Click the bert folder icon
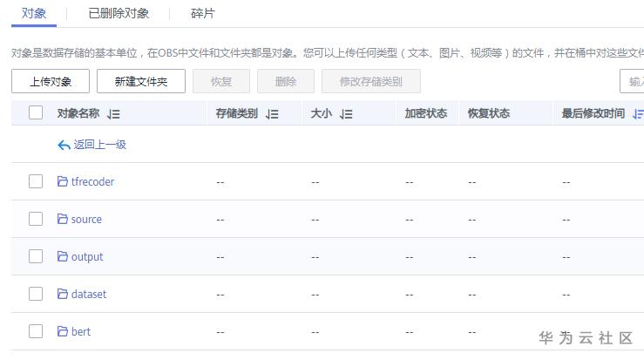This screenshot has width=644, height=360. click(63, 331)
